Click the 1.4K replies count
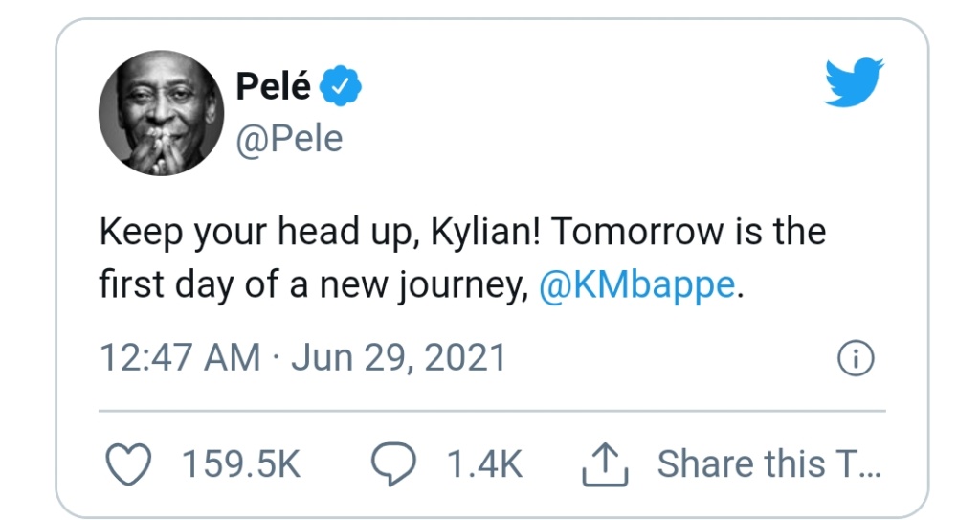980x520 pixels. click(485, 464)
